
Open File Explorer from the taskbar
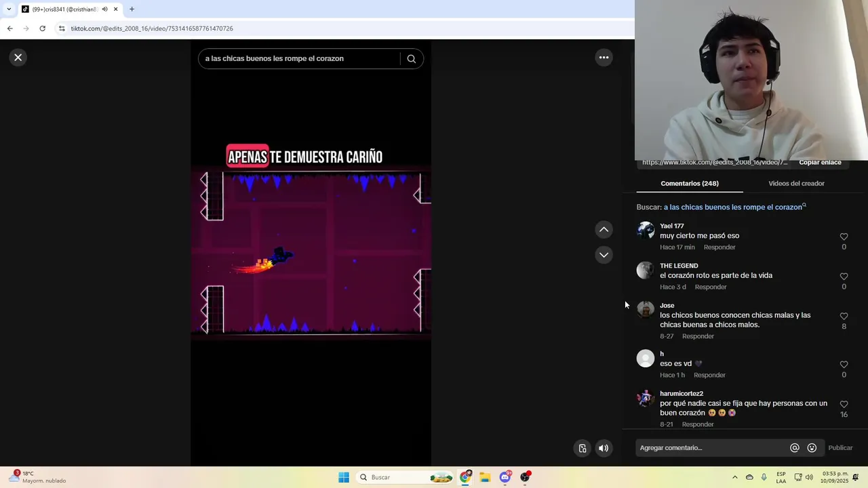click(485, 477)
